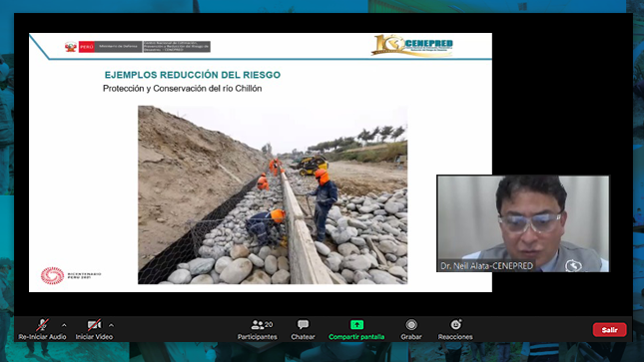
Task: Click the crossed-out microphone icon
Action: pyautogui.click(x=42, y=325)
